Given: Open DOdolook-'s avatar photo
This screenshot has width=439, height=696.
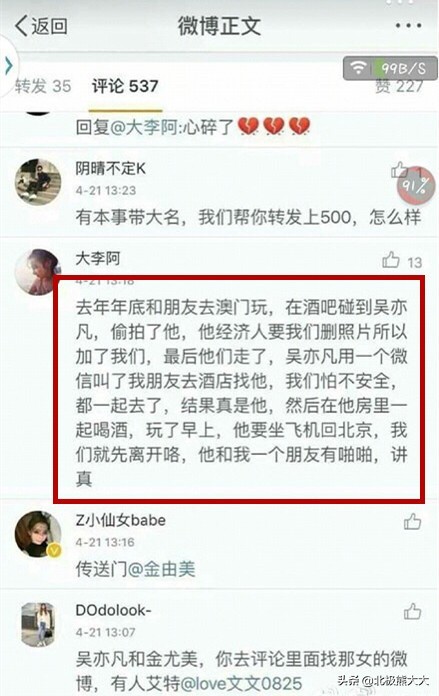Looking at the screenshot, I should point(38,624).
